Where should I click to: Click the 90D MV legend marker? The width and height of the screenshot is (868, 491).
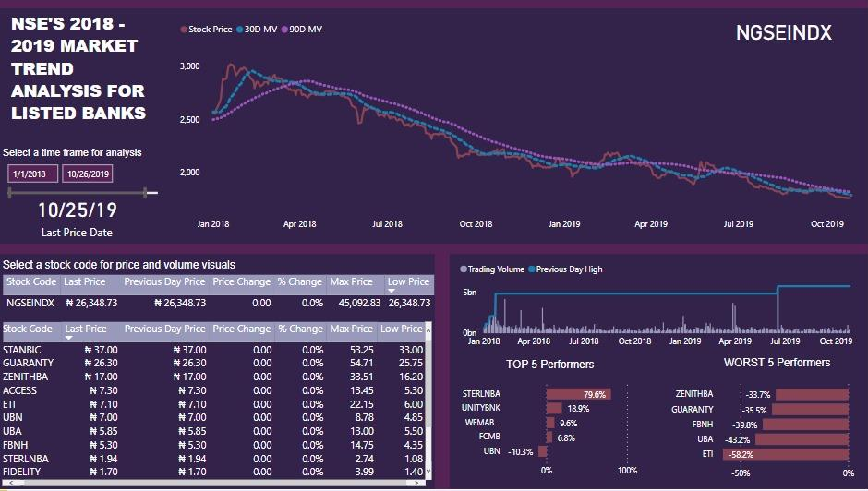coord(284,30)
